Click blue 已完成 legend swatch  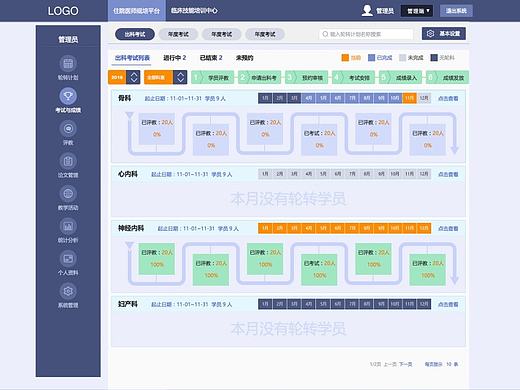[371, 58]
